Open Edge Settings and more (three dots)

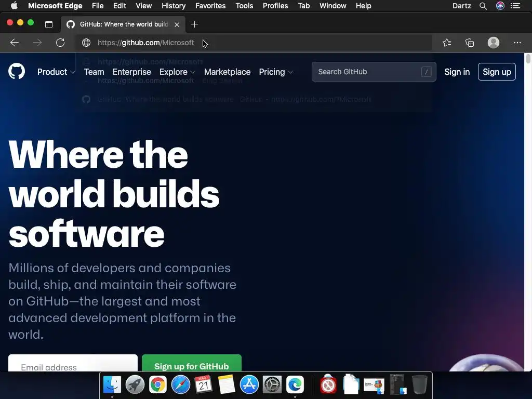[517, 43]
